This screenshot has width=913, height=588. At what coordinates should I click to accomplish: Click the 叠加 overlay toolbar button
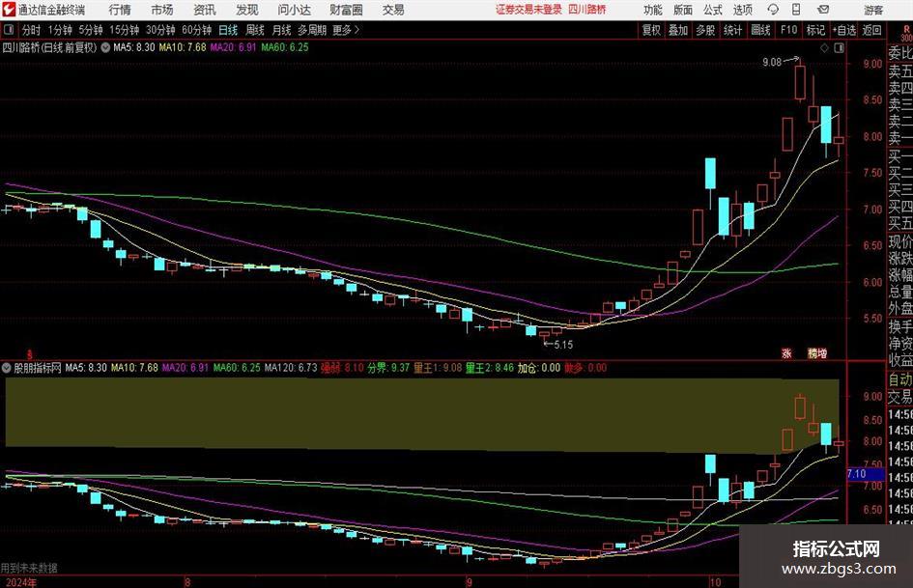coord(678,30)
